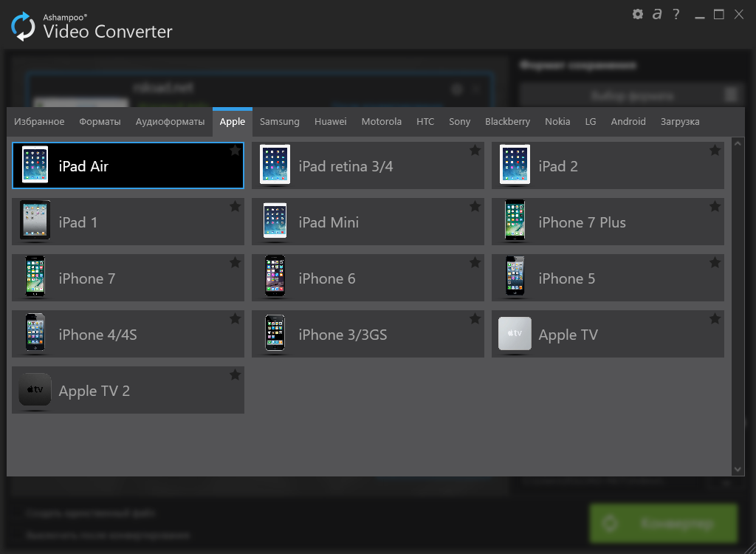
Task: Switch to the Android tab
Action: pyautogui.click(x=628, y=121)
